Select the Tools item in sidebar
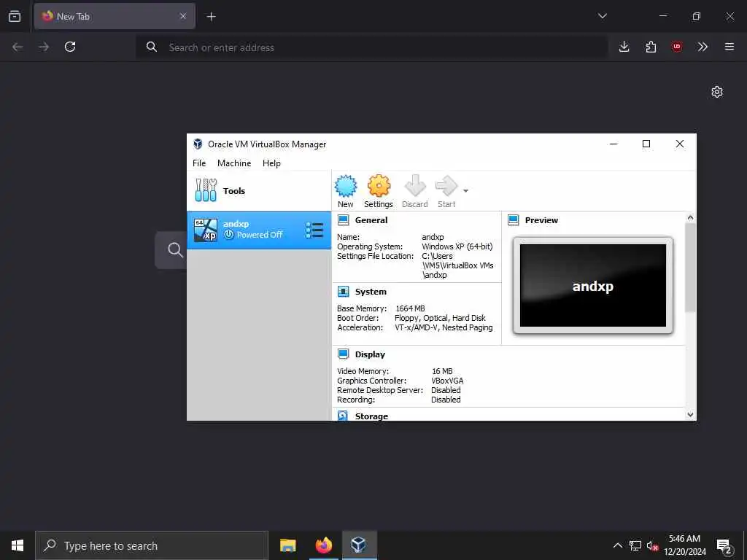This screenshot has width=747, height=560. tap(259, 191)
